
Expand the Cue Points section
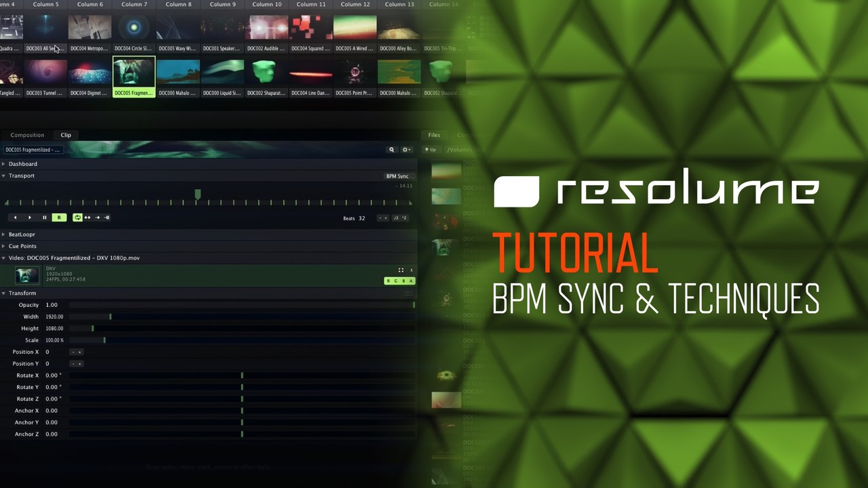click(3, 246)
